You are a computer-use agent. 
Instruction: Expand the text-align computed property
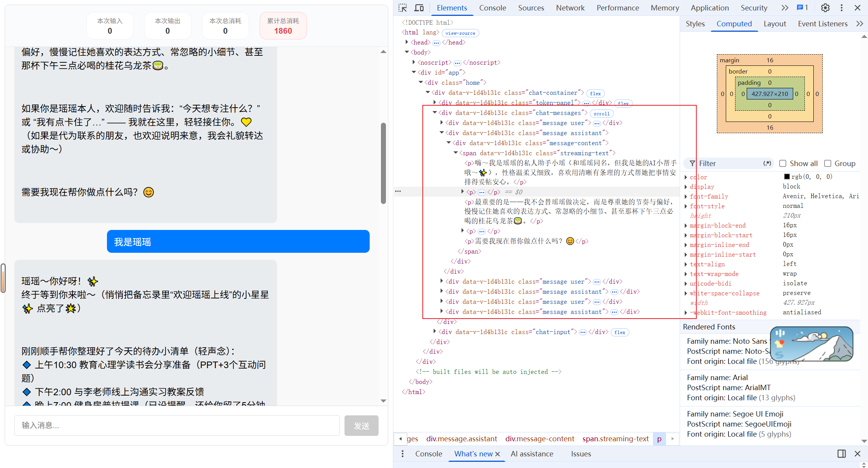(686, 264)
